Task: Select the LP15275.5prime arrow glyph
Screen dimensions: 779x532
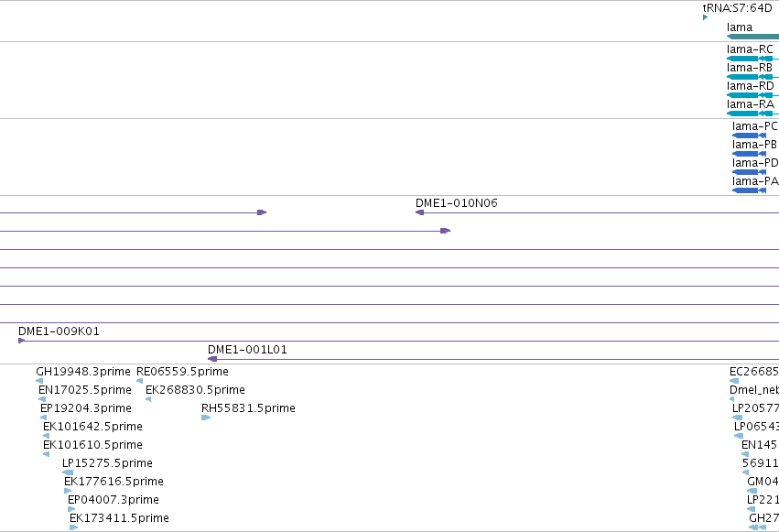Action: pos(68,472)
